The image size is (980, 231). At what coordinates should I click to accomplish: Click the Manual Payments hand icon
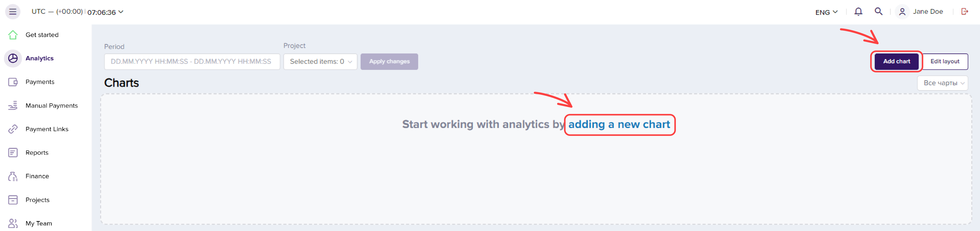pyautogui.click(x=13, y=106)
